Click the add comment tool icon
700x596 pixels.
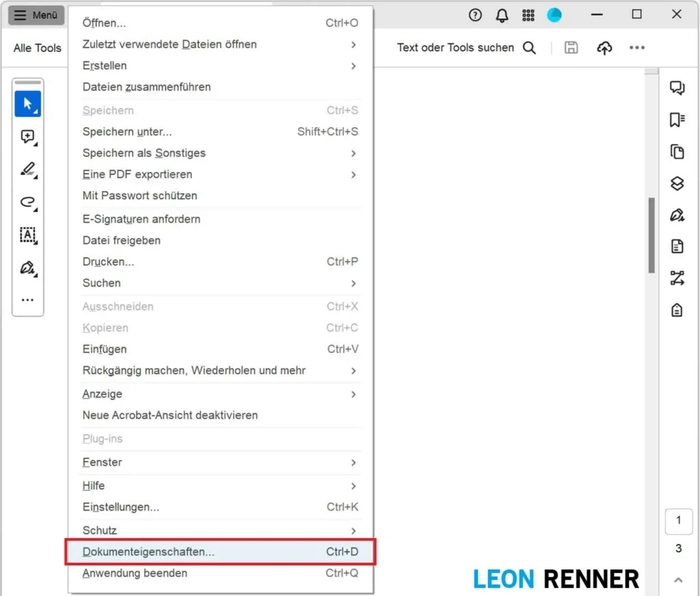[27, 137]
